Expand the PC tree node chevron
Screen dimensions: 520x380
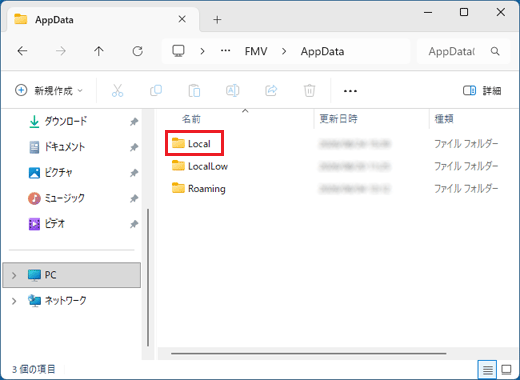pyautogui.click(x=14, y=275)
